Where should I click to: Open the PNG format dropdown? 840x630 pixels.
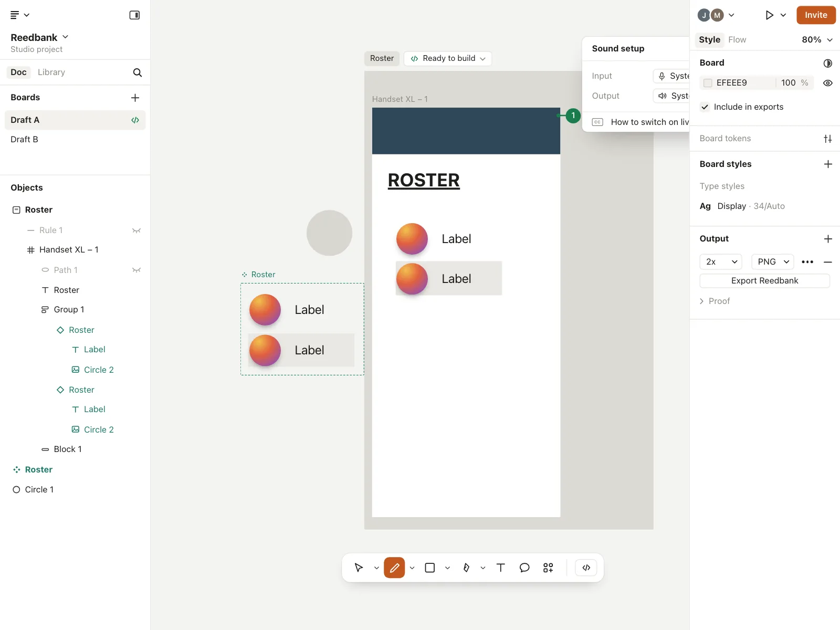click(773, 262)
